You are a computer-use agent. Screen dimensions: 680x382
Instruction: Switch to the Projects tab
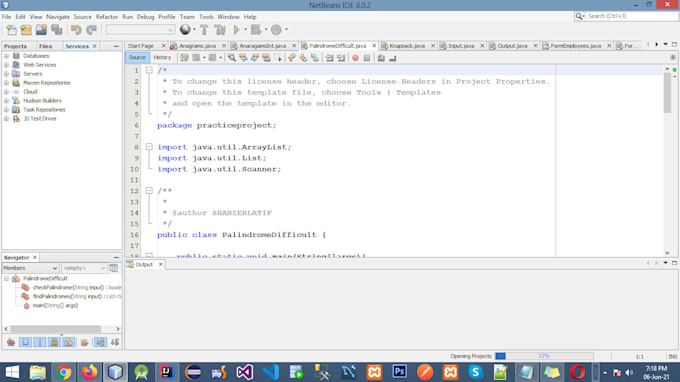coord(15,46)
